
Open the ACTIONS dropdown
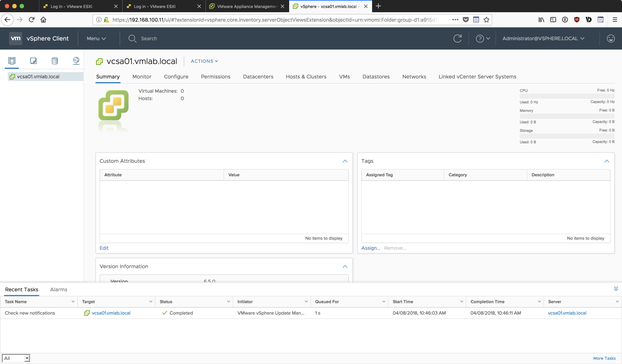204,61
